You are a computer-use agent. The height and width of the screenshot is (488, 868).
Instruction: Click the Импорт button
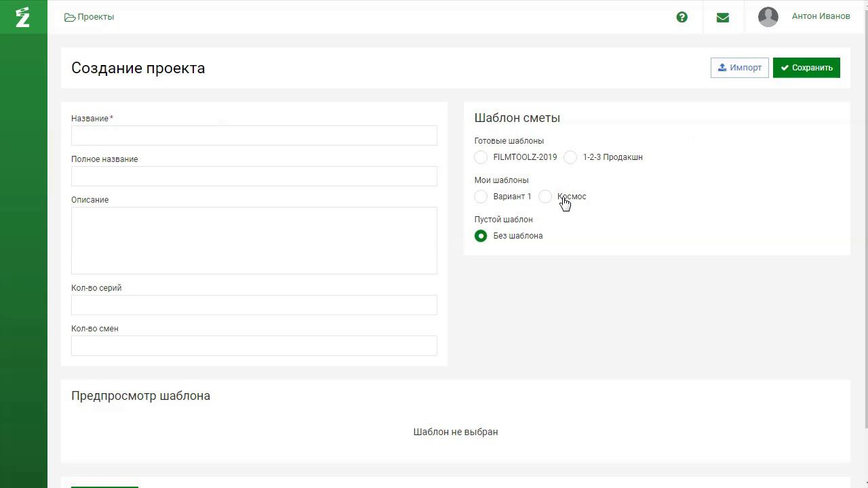pyautogui.click(x=739, y=68)
